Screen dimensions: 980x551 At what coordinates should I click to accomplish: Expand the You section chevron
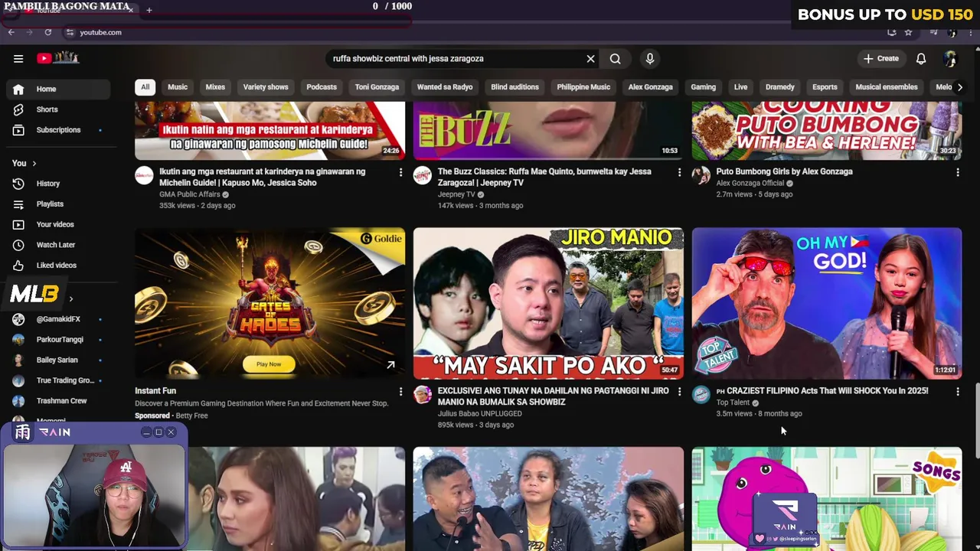[x=34, y=163]
